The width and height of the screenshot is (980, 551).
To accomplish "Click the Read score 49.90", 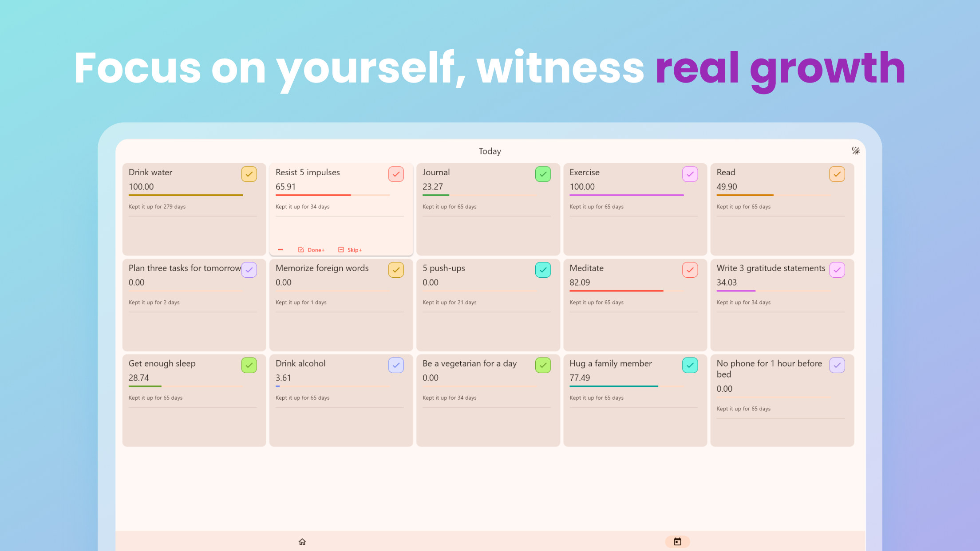I will point(727,187).
